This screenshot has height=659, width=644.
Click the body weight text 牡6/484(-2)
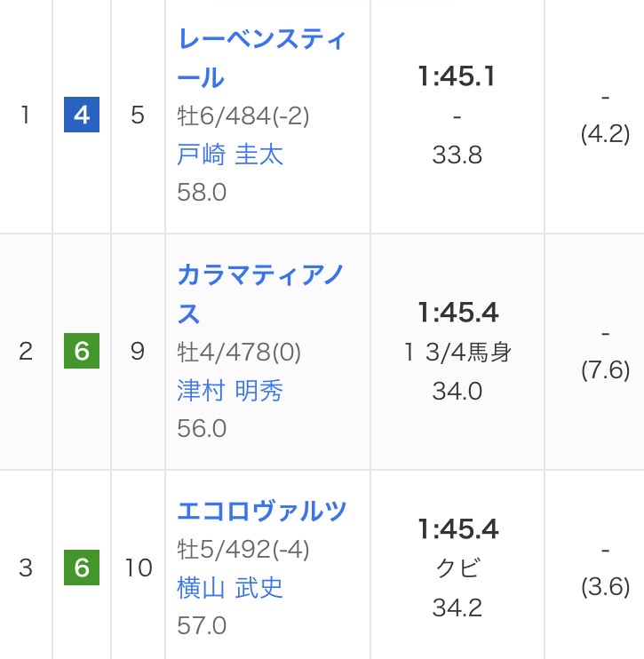tap(243, 116)
